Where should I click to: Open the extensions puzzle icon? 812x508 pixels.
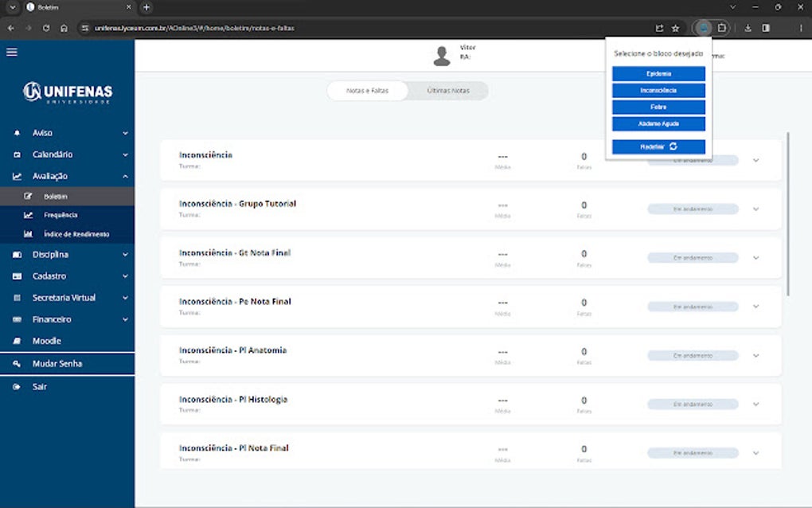coord(721,28)
